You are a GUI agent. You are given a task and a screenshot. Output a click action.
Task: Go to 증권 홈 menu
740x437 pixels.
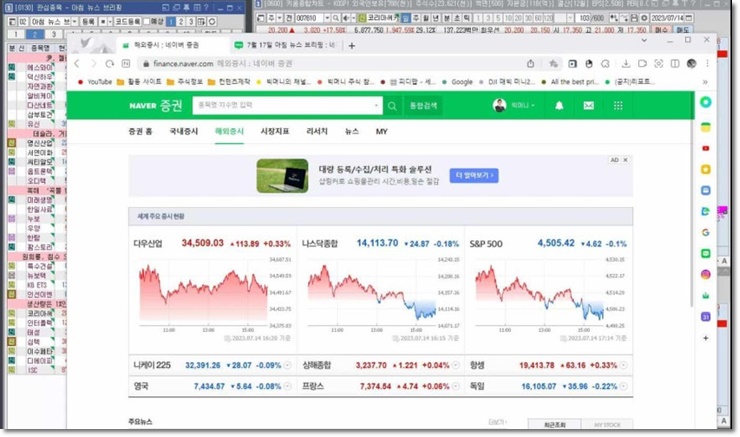point(140,131)
